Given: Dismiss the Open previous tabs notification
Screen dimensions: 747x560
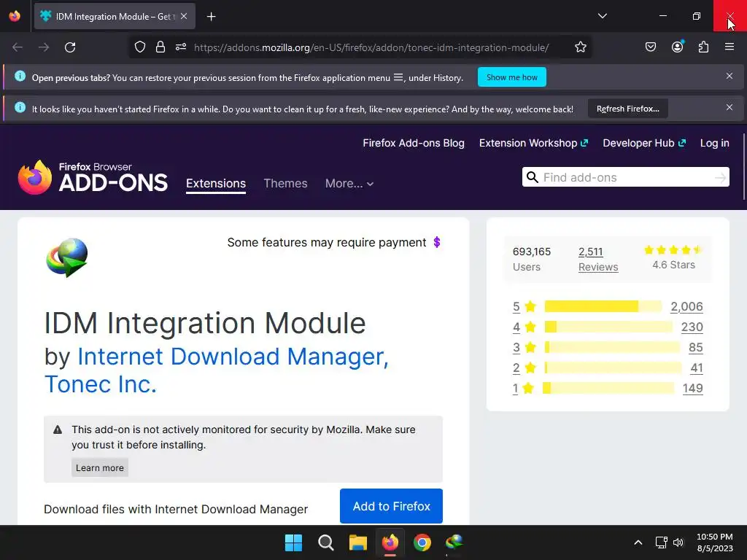Looking at the screenshot, I should (x=729, y=76).
